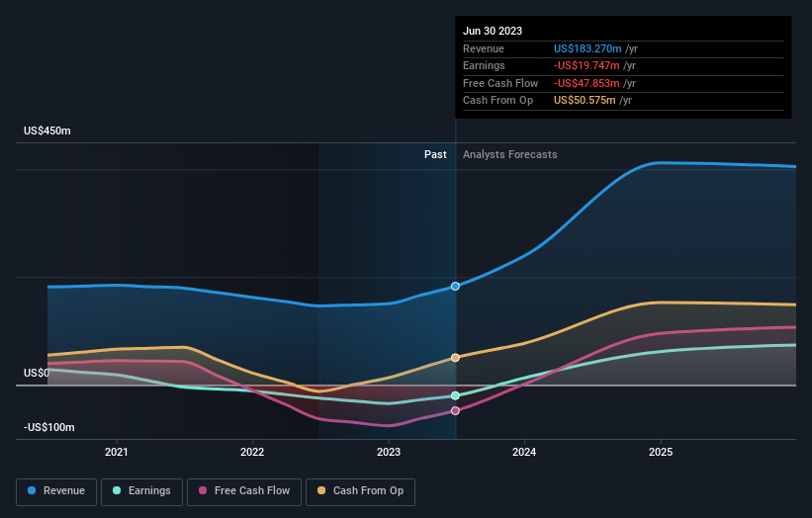
Task: Click the US$183.270m revenue value
Action: click(587, 48)
